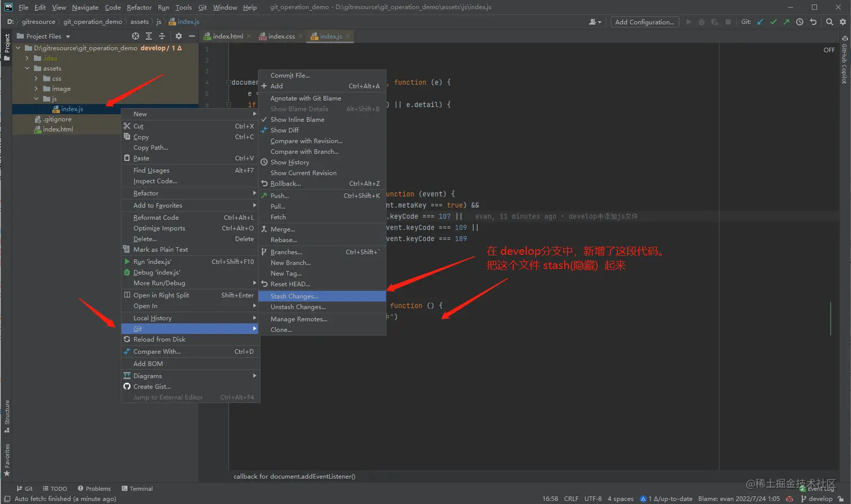Image resolution: width=851 pixels, height=504 pixels.
Task: Select Stash Changes... in Git submenu
Action: point(322,296)
